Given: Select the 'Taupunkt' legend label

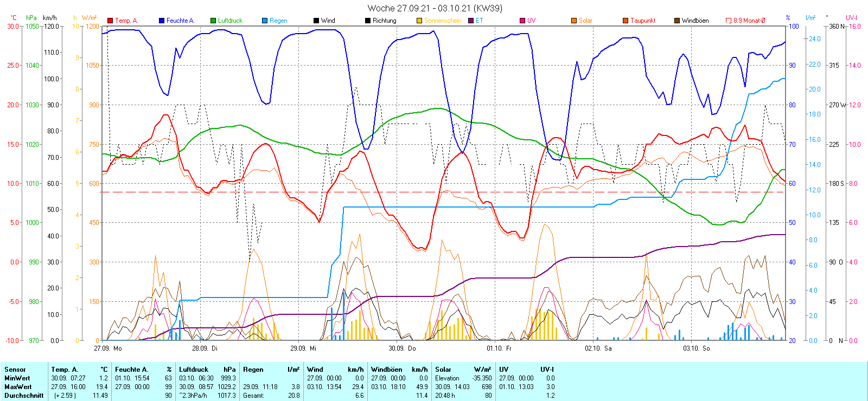Looking at the screenshot, I should pyautogui.click(x=643, y=21).
